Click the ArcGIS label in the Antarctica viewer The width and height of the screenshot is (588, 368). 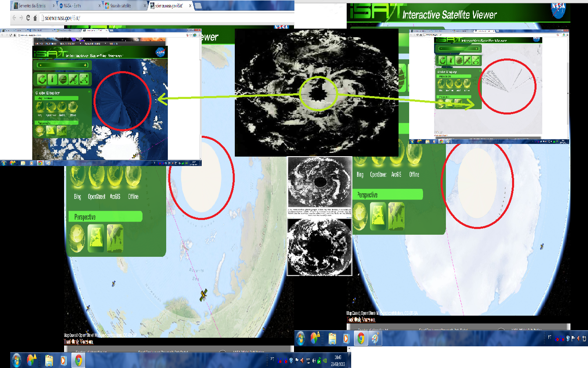[396, 175]
